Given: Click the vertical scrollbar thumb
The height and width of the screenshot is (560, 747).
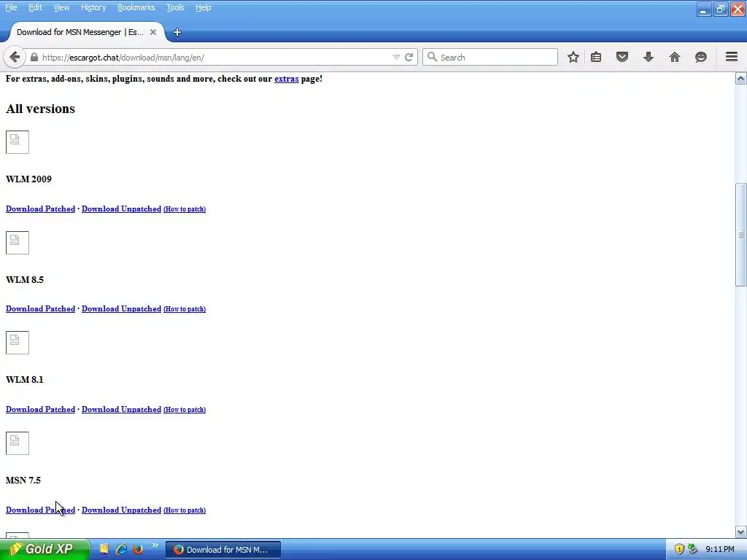Looking at the screenshot, I should (740, 235).
